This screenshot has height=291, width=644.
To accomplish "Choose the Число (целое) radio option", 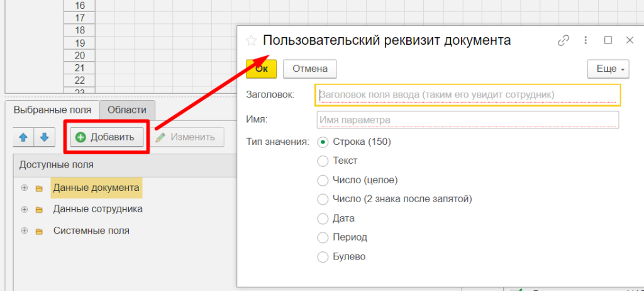I will 323,180.
